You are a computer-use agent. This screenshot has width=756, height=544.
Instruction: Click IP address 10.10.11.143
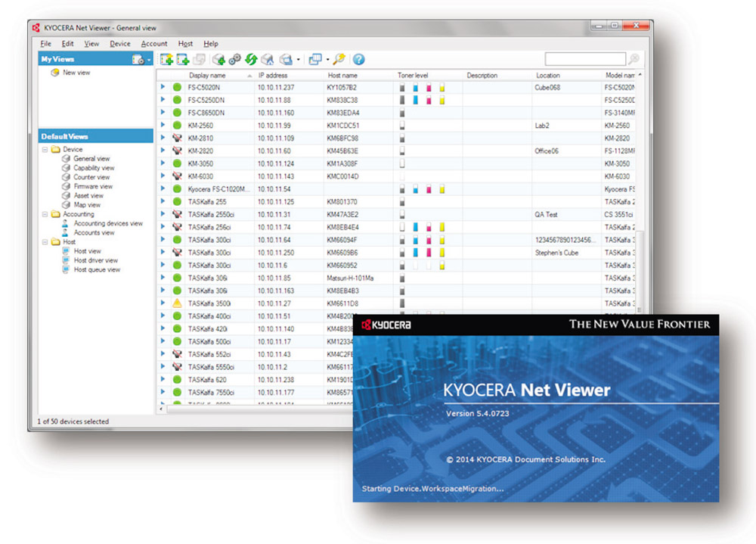point(276,176)
